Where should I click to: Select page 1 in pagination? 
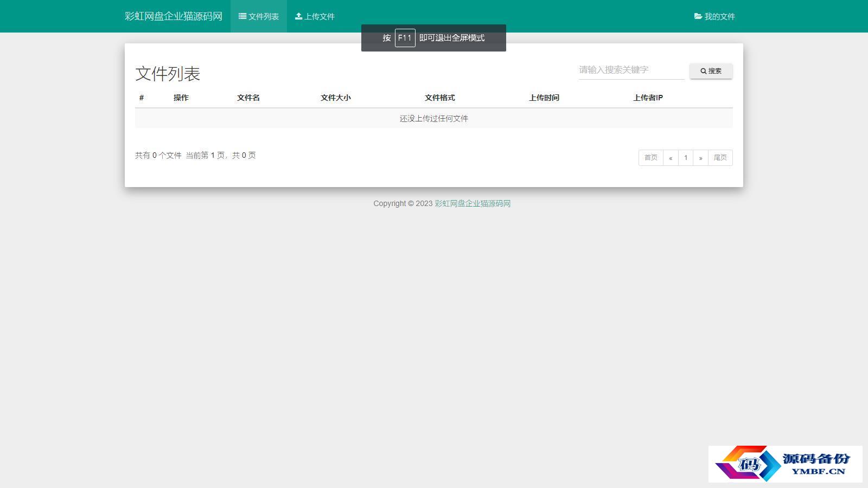click(x=686, y=158)
